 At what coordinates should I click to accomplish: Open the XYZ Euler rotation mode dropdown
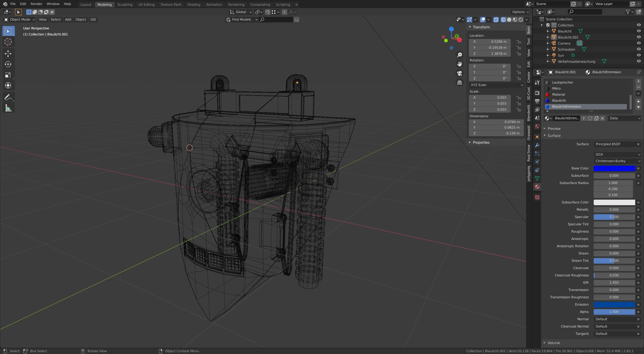pyautogui.click(x=496, y=85)
